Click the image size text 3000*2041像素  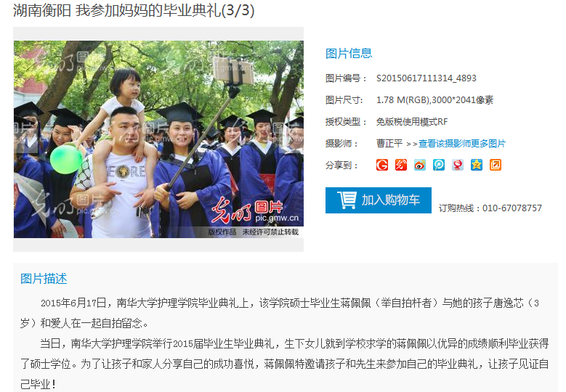click(x=462, y=100)
